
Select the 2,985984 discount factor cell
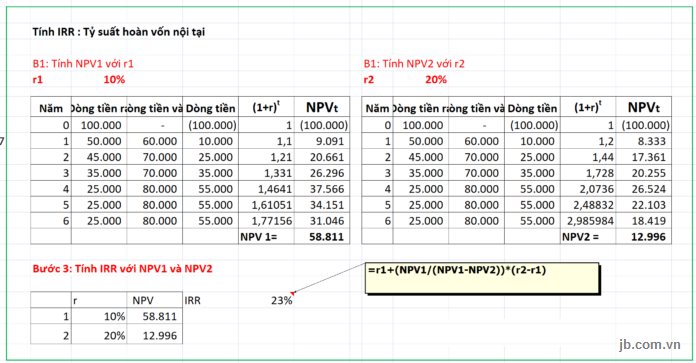588,221
